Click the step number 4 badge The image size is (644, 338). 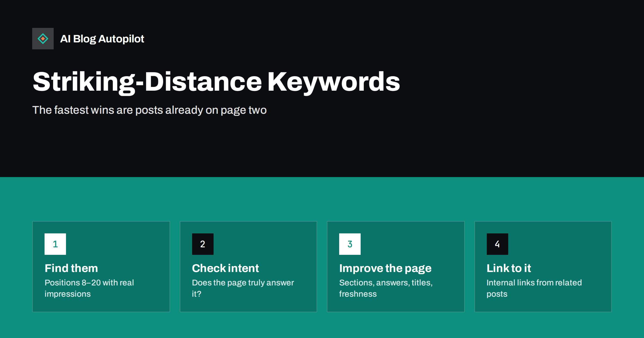[497, 244]
